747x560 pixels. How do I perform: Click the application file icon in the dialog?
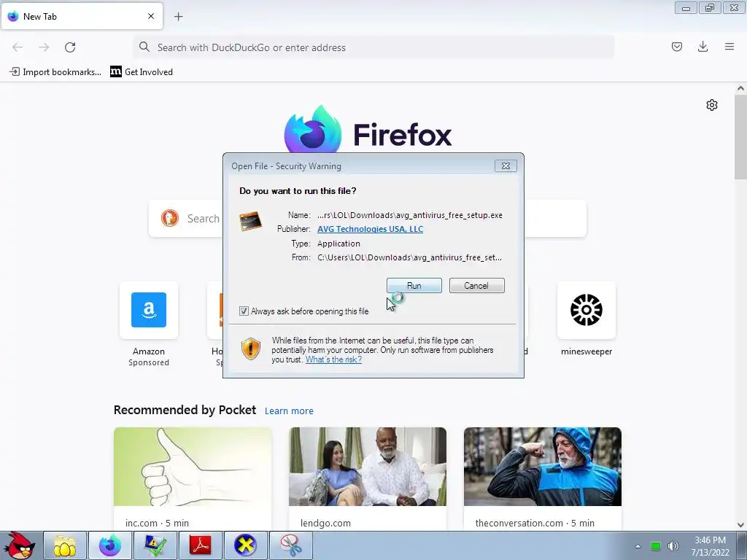(x=251, y=222)
